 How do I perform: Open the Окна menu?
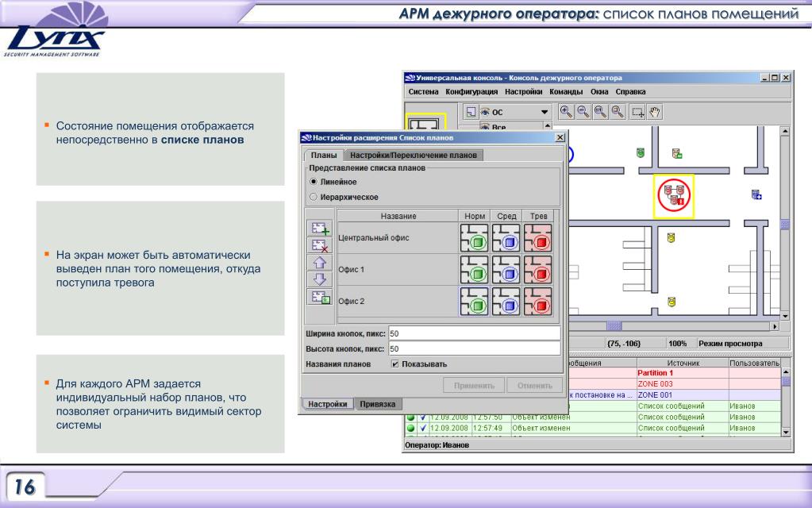tap(599, 91)
